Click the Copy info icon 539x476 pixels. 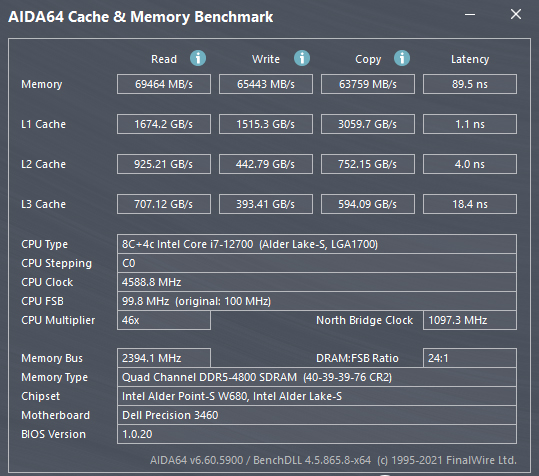click(x=402, y=58)
